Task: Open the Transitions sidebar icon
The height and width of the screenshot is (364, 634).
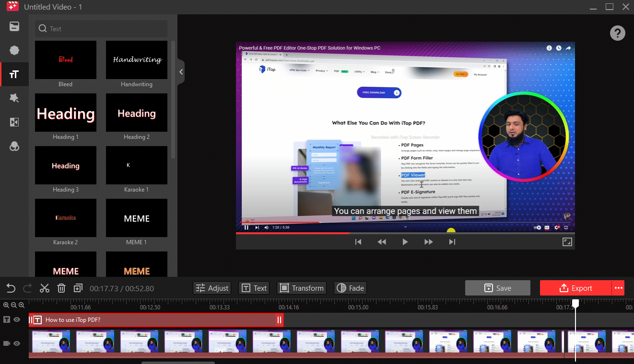Action: pos(14,122)
